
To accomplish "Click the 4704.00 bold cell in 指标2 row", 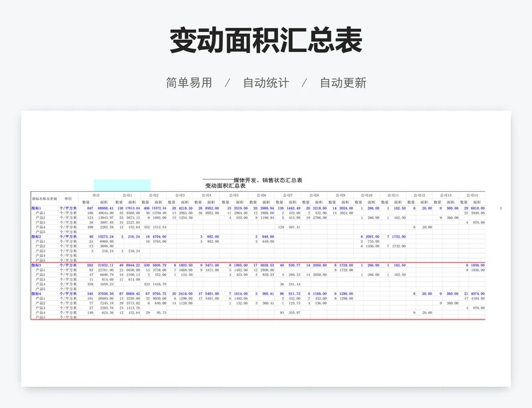I will point(160,237).
